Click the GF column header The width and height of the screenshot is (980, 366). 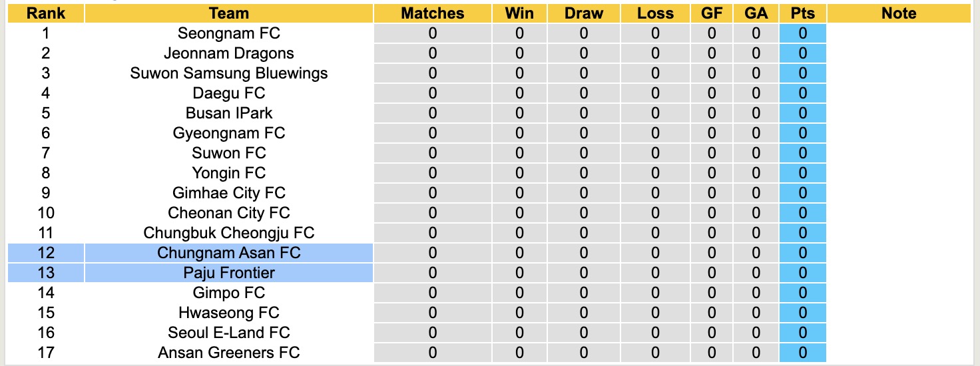pos(712,13)
